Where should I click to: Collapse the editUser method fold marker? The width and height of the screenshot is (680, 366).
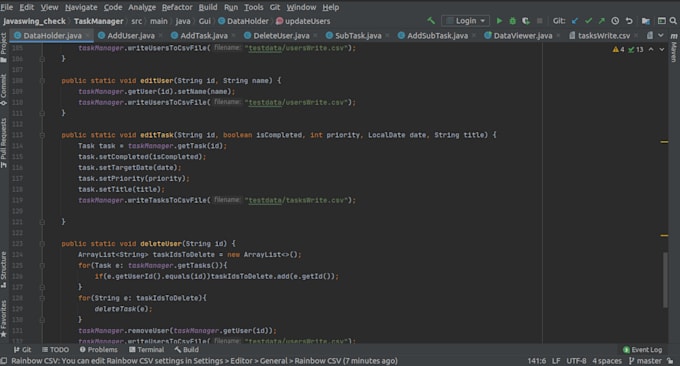point(42,81)
